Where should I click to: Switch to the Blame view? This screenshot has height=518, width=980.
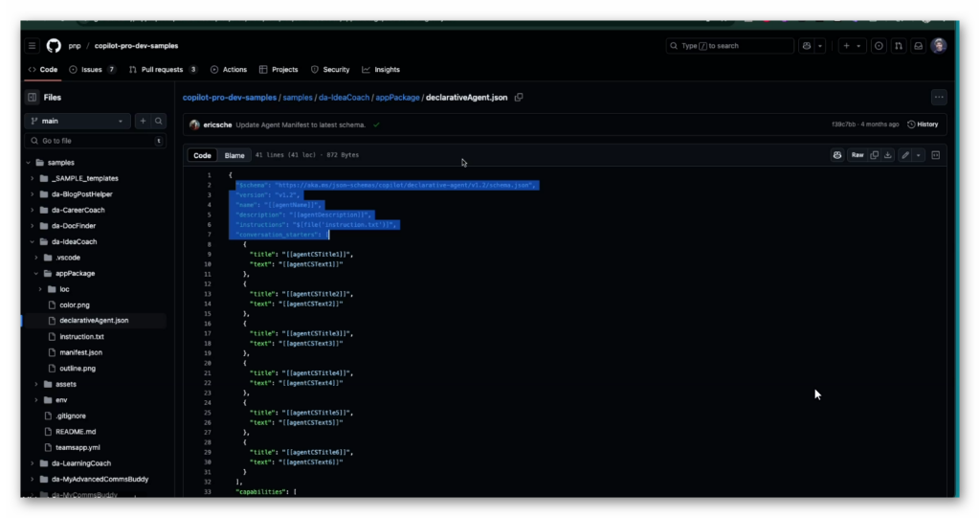point(234,155)
